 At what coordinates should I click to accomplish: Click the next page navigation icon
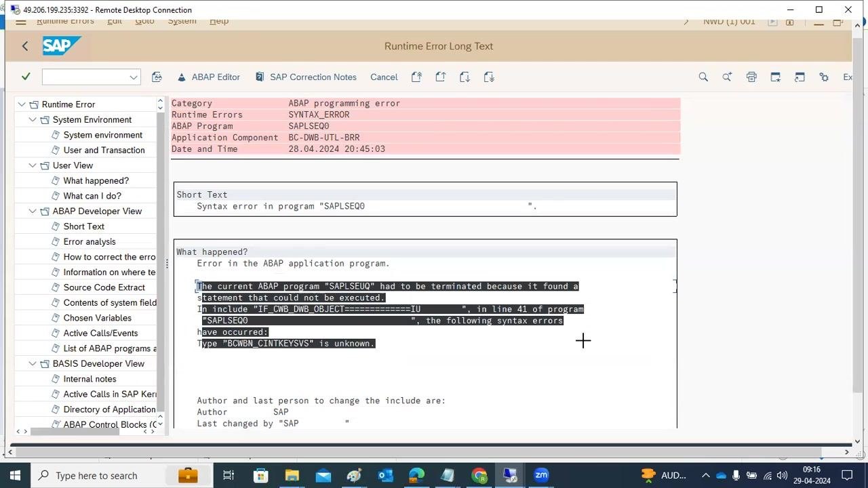click(x=465, y=77)
